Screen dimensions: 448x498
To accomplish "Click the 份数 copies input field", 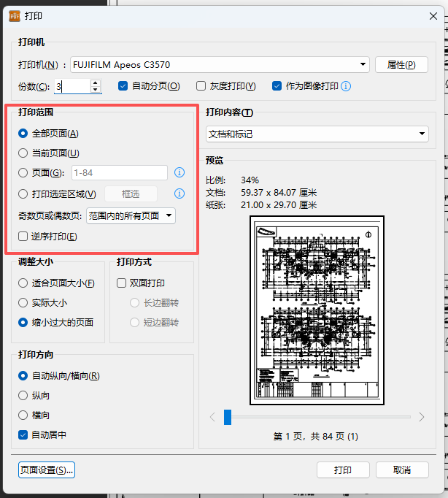I will click(x=72, y=86).
